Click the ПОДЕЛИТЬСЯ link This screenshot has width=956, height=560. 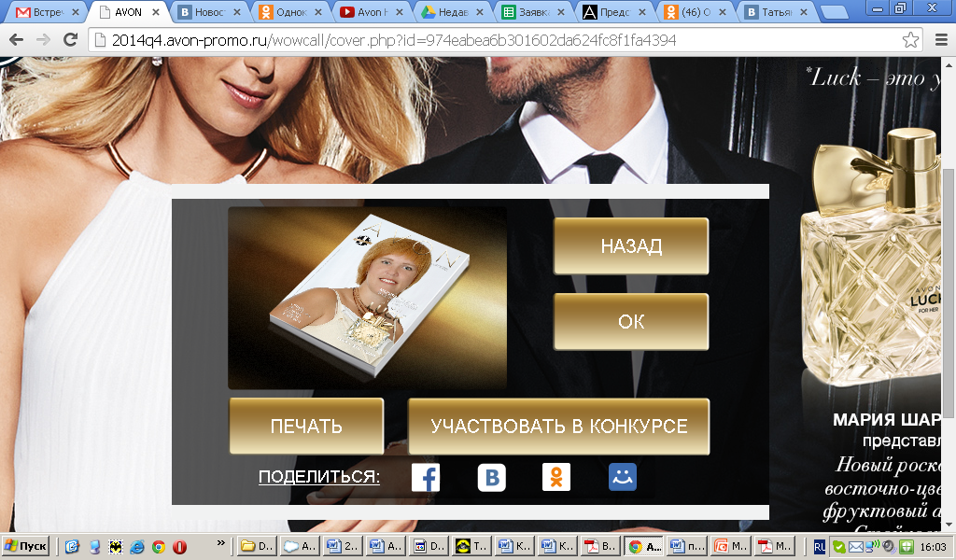319,477
